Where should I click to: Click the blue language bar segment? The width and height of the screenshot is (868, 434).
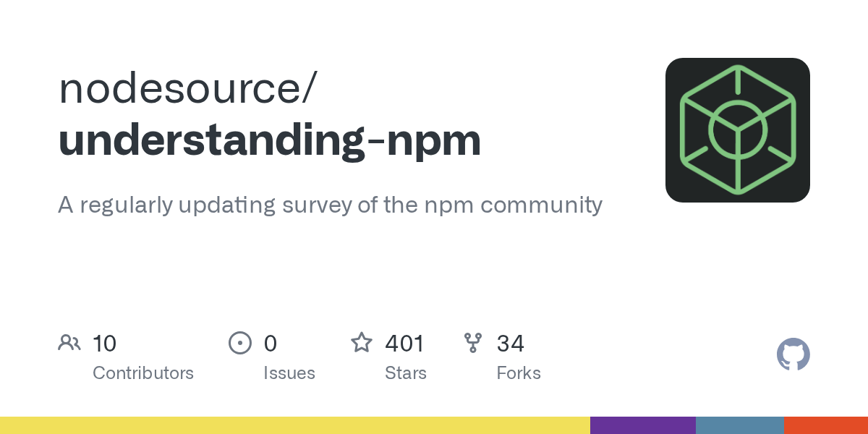pyautogui.click(x=740, y=425)
